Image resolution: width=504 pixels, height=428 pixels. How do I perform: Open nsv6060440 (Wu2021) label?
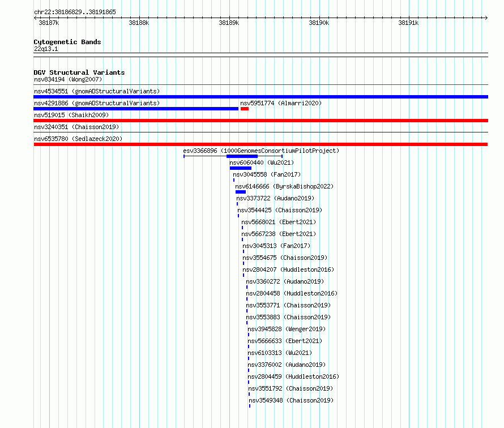pyautogui.click(x=262, y=162)
